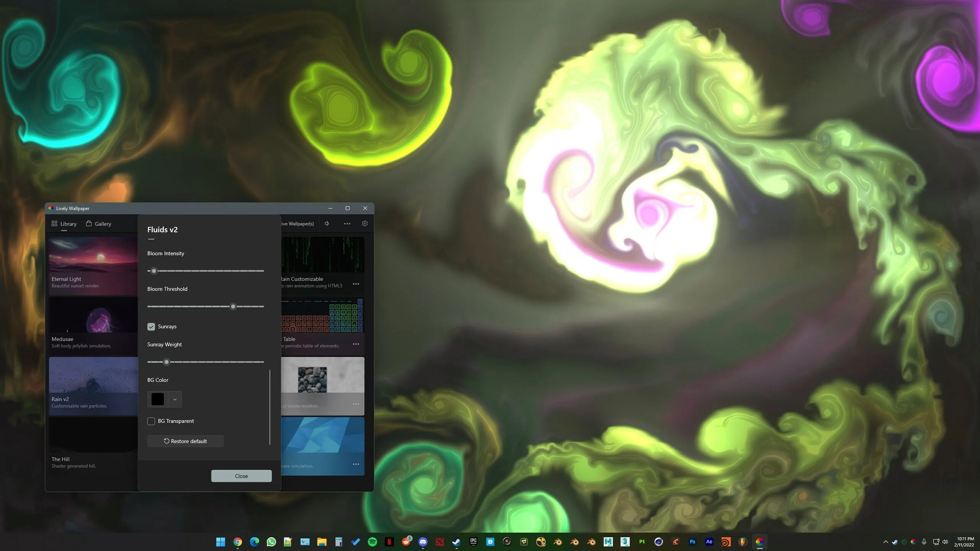Click the Close button

pos(241,476)
